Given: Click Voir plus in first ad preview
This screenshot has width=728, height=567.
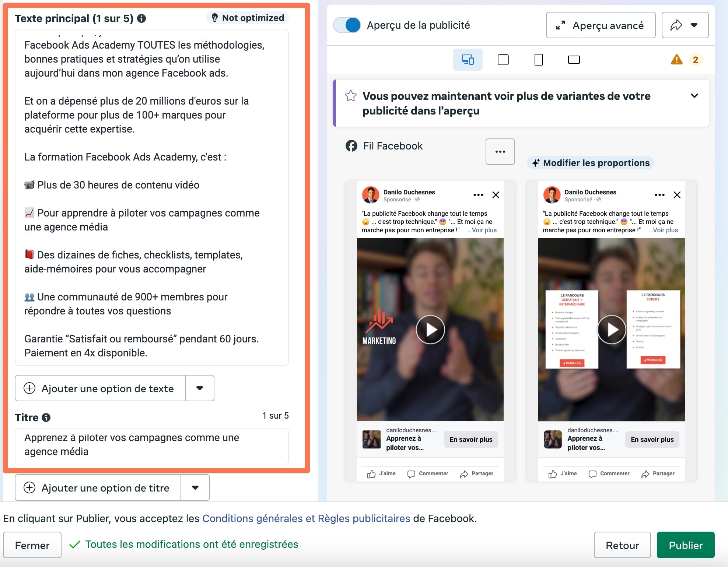Looking at the screenshot, I should pos(484,230).
